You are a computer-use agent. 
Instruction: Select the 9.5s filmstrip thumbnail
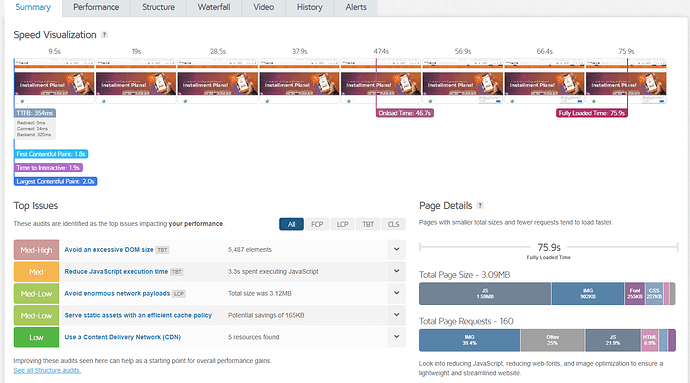[54, 81]
